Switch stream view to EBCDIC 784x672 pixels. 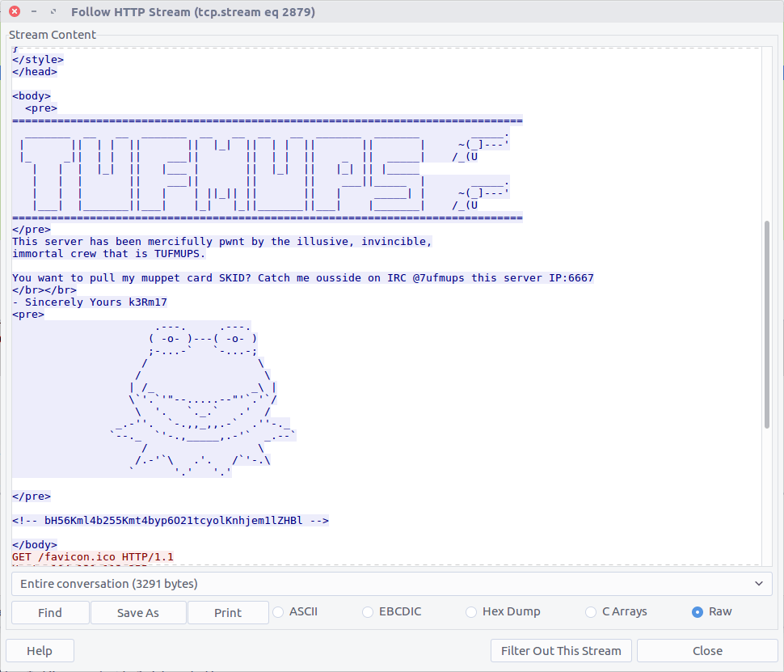pos(369,612)
